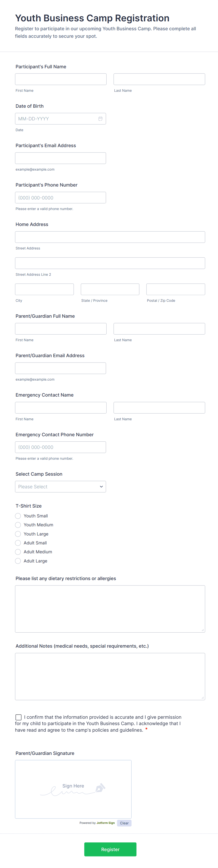Image resolution: width=218 pixels, height=868 pixels.
Task: Focus the participant's First Name field
Action: 60,79
